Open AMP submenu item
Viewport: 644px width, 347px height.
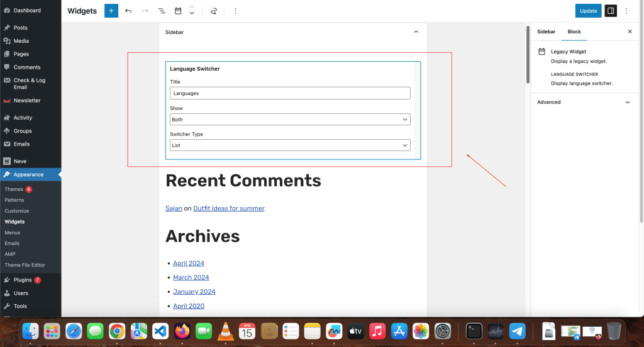pos(10,254)
